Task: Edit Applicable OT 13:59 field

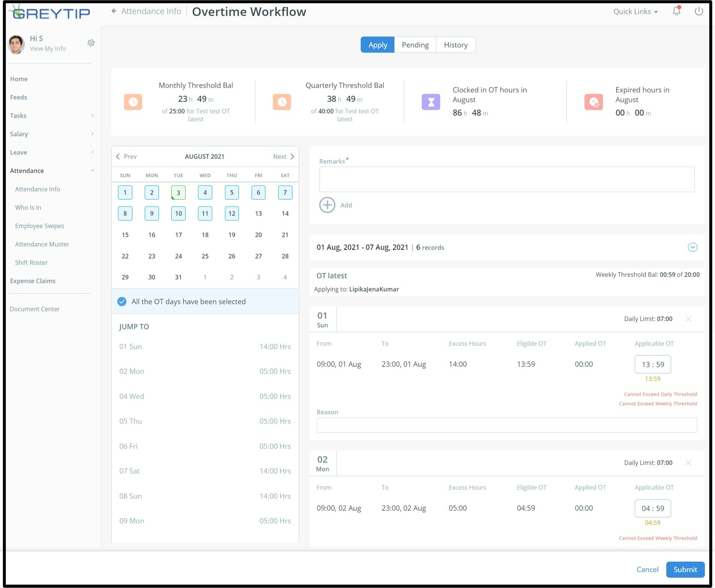Action: click(x=652, y=364)
